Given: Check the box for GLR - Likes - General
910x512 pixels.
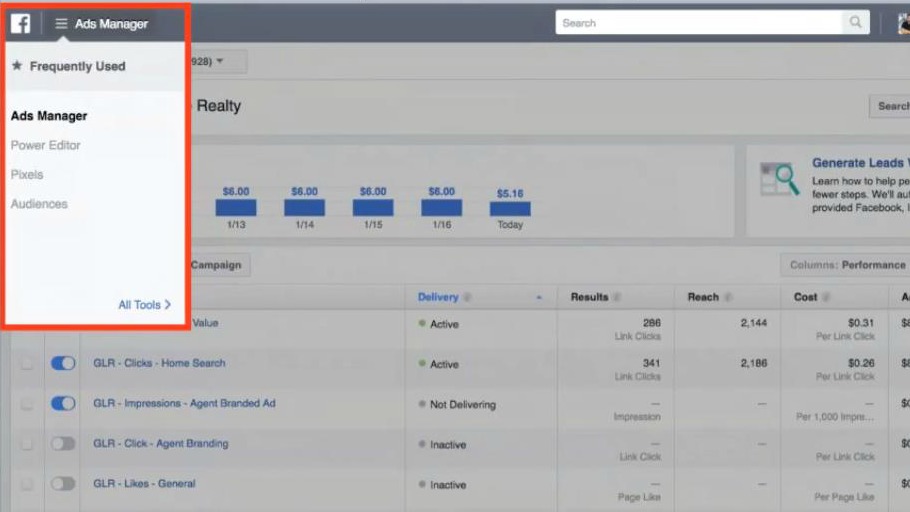Looking at the screenshot, I should (27, 484).
